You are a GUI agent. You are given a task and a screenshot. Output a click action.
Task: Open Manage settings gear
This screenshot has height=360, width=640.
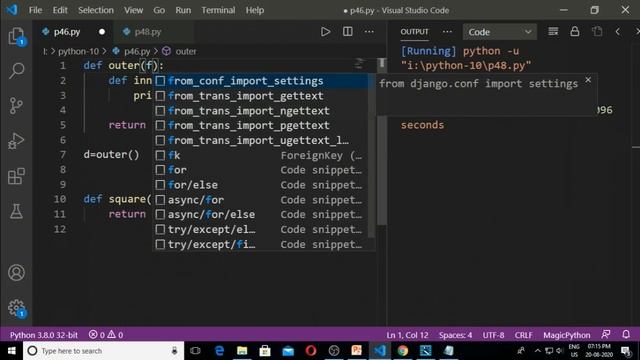16,308
